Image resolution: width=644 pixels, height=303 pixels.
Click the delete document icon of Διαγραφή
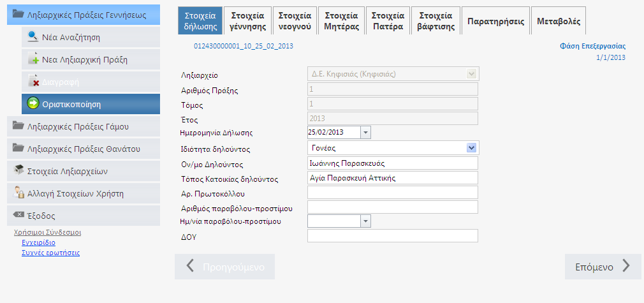point(33,82)
